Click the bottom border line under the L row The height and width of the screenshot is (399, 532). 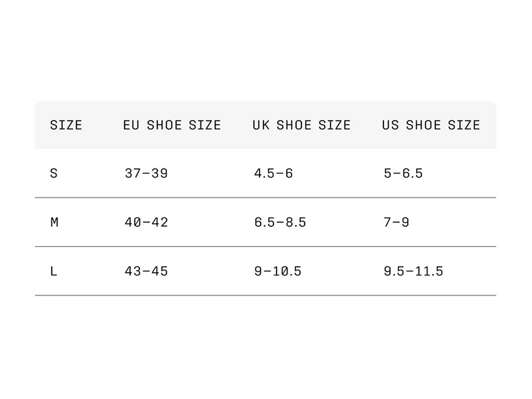coord(265,295)
